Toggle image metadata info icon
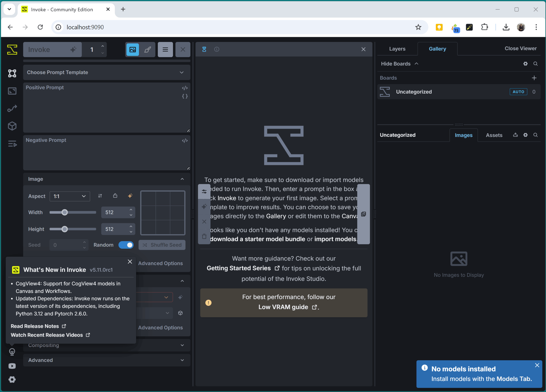This screenshot has height=392, width=546. click(217, 49)
